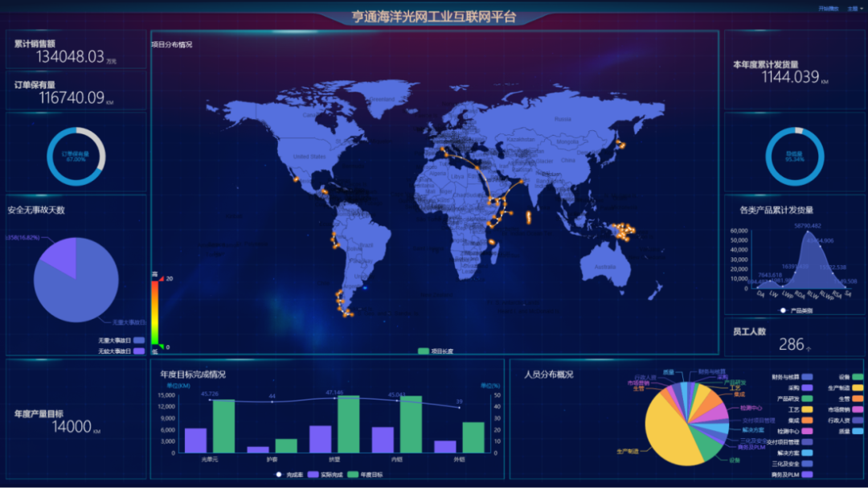Toggle the 交付项目管理 legend swatch
This screenshot has height=488, width=868.
(807, 442)
